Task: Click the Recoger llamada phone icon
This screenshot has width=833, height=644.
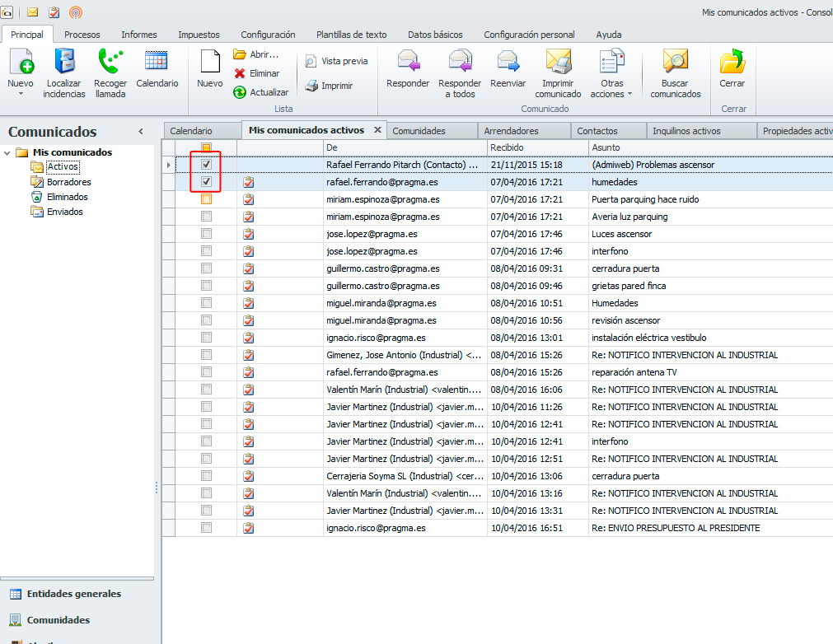Action: (110, 61)
